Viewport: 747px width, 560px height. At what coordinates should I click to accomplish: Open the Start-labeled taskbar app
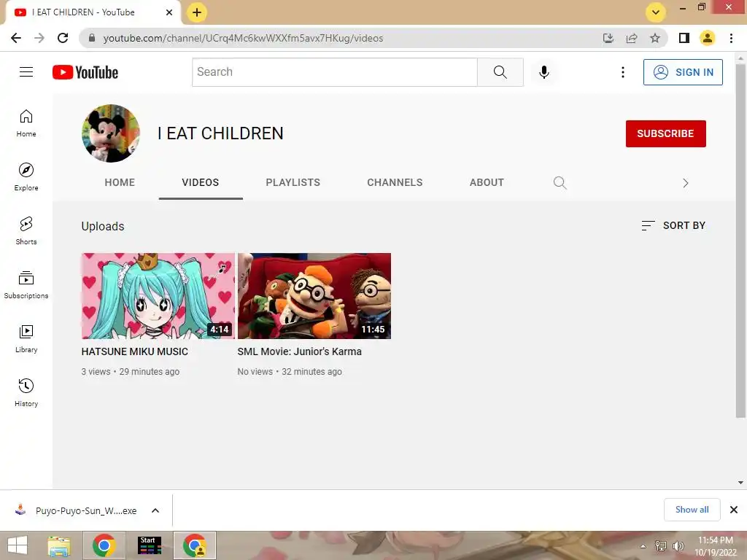149,545
